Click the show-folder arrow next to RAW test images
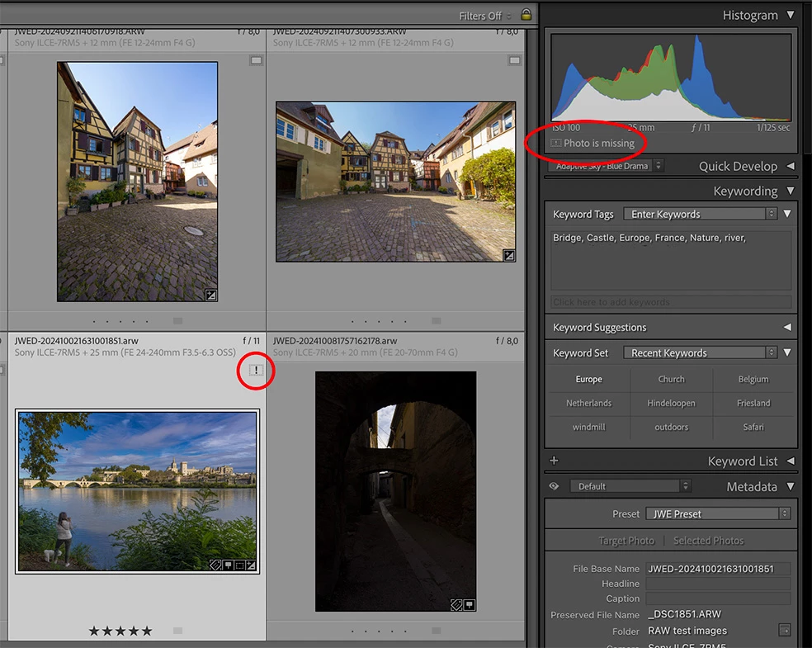The image size is (812, 648). click(x=785, y=630)
